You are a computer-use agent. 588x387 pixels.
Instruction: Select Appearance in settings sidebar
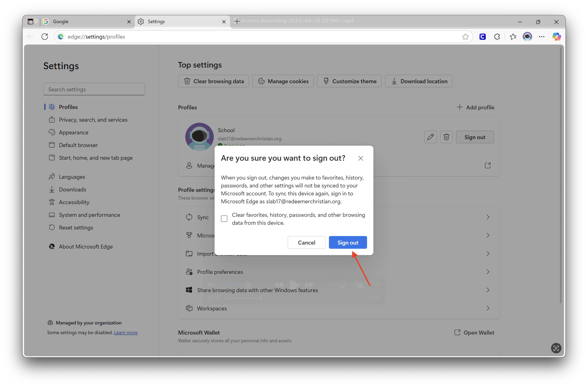tap(73, 133)
